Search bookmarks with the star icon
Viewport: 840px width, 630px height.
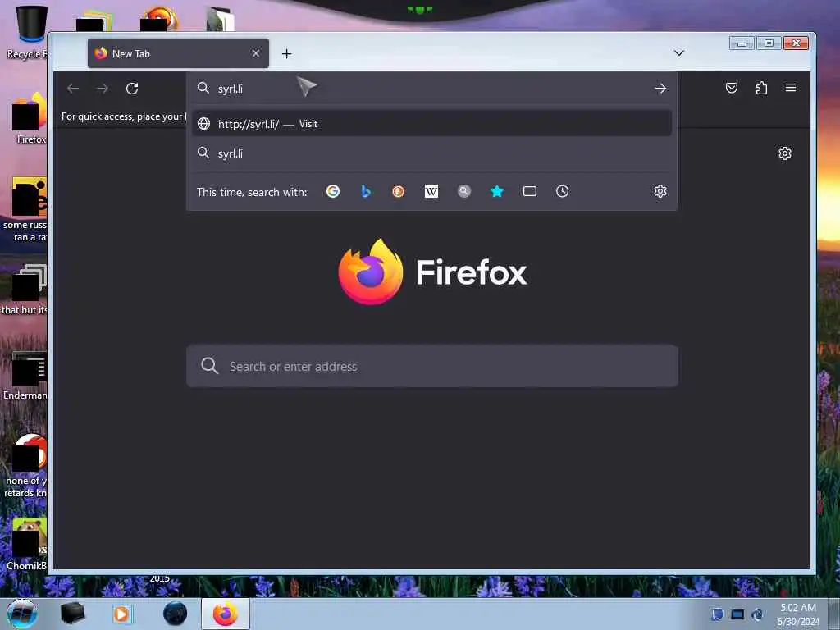pyautogui.click(x=497, y=191)
